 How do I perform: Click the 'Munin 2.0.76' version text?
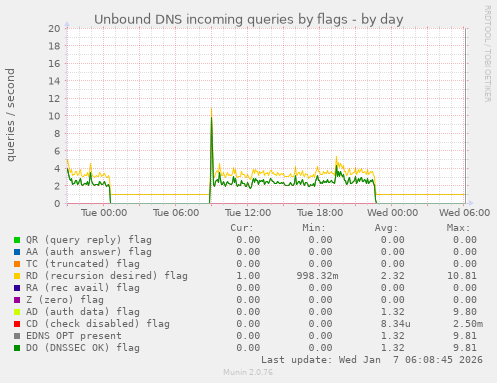pos(248,372)
